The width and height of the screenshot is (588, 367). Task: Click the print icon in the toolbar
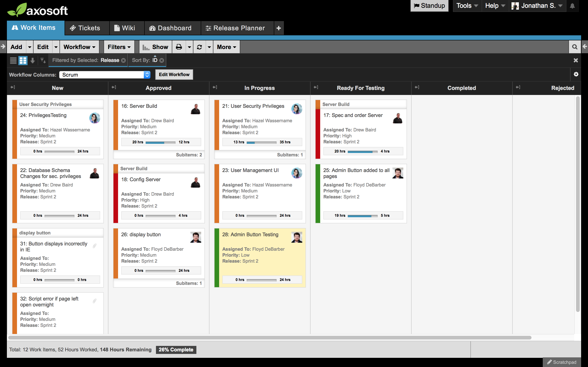pyautogui.click(x=179, y=47)
